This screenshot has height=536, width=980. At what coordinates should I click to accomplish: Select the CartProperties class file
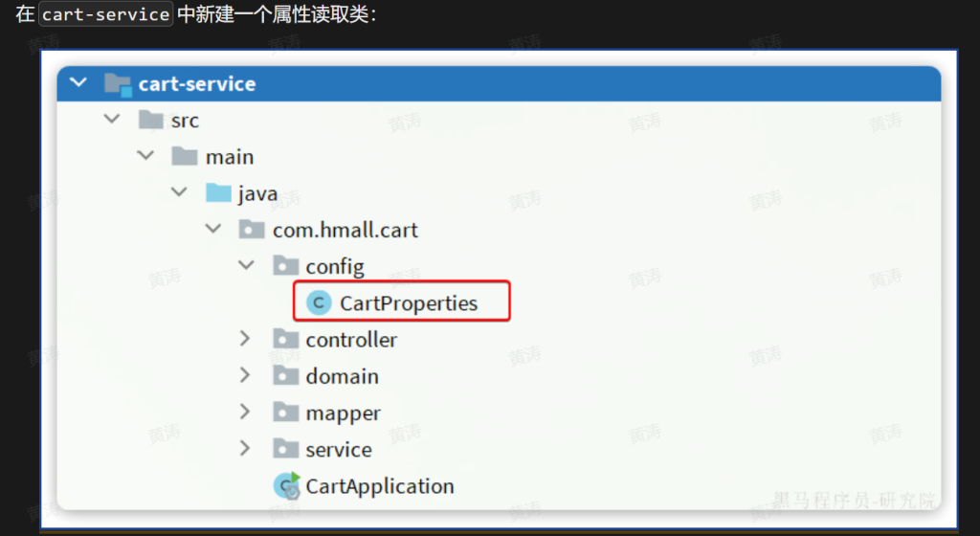click(409, 303)
